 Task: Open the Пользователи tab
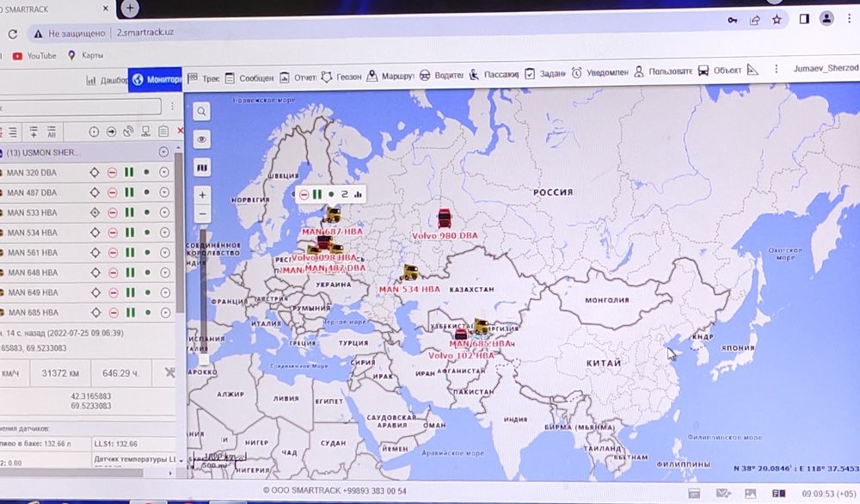(663, 72)
